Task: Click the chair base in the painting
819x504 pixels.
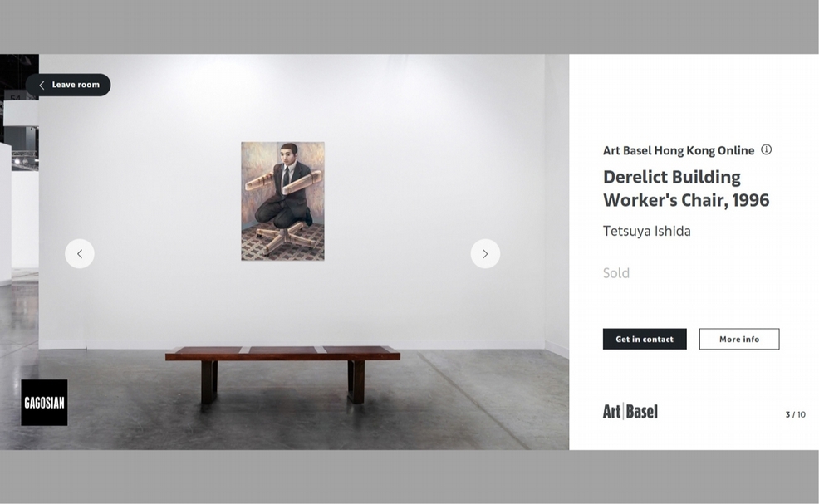Action: click(x=285, y=238)
